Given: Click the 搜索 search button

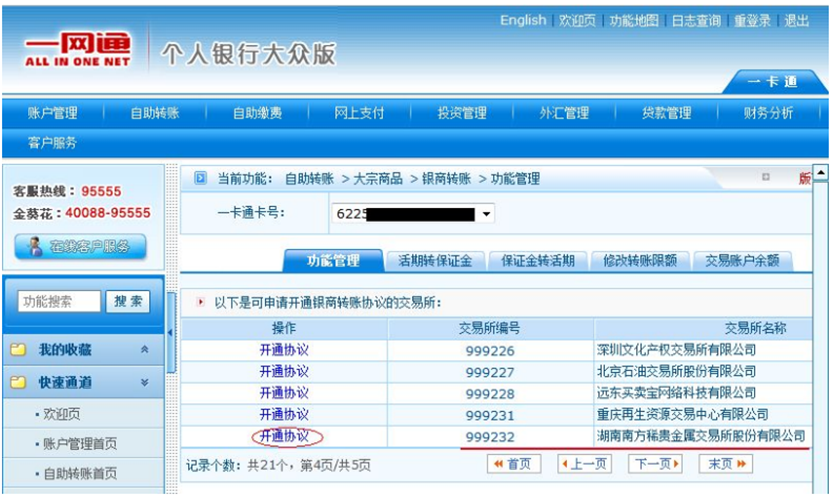Looking at the screenshot, I should coord(128,301).
